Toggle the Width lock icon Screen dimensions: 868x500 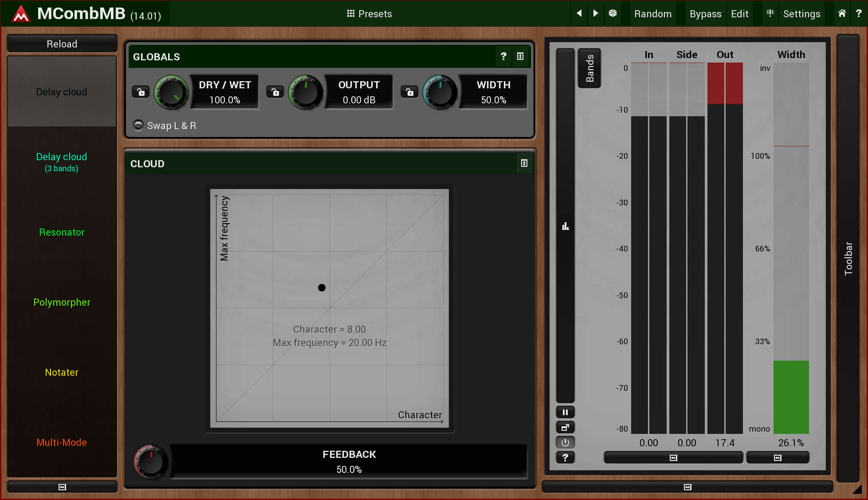(x=409, y=92)
